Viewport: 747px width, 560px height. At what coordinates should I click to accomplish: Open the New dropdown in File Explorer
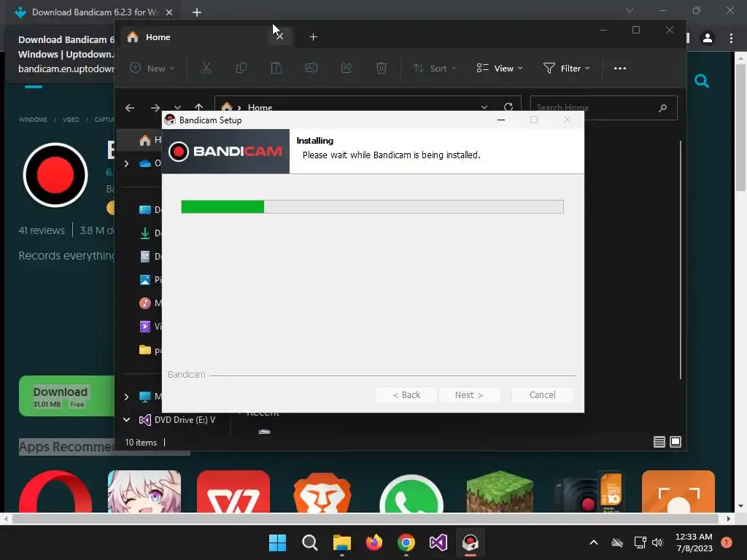click(152, 68)
